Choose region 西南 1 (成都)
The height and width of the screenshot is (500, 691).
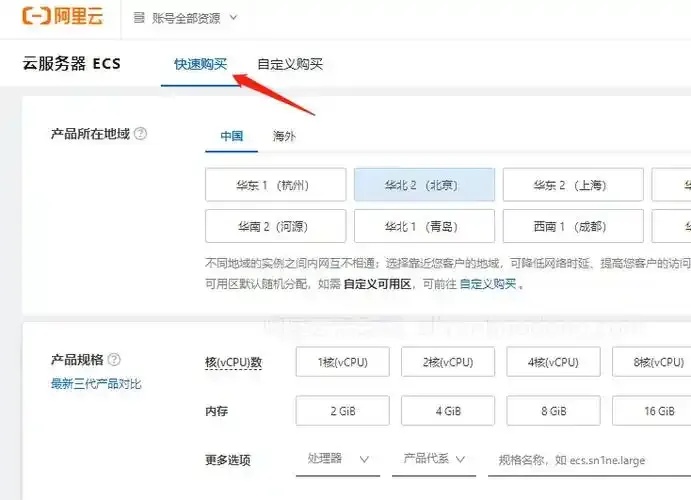click(573, 226)
